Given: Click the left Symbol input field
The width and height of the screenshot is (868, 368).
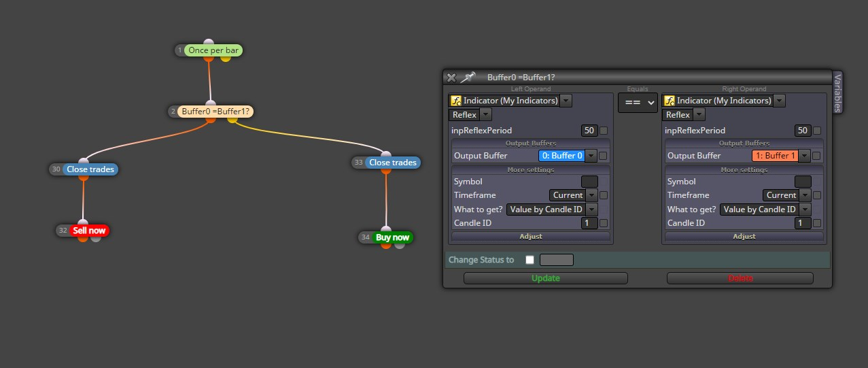Looking at the screenshot, I should coord(589,182).
